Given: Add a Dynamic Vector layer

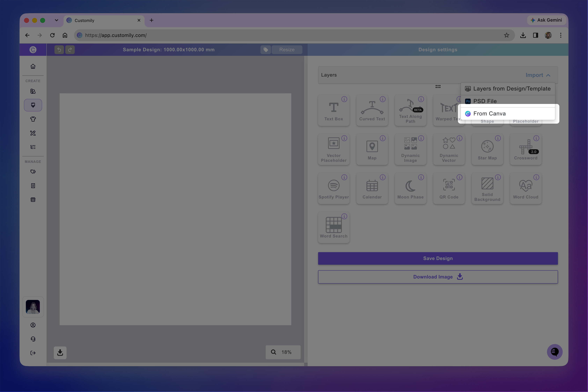Looking at the screenshot, I should [449, 149].
